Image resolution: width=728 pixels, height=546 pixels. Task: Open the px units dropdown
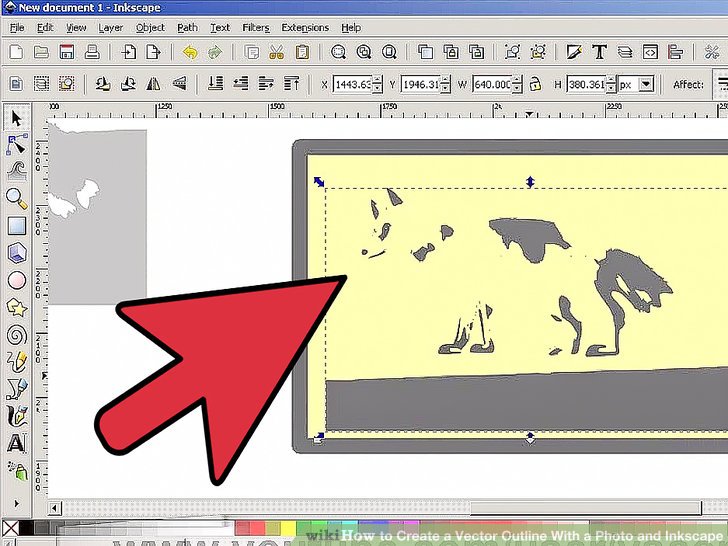pos(646,84)
